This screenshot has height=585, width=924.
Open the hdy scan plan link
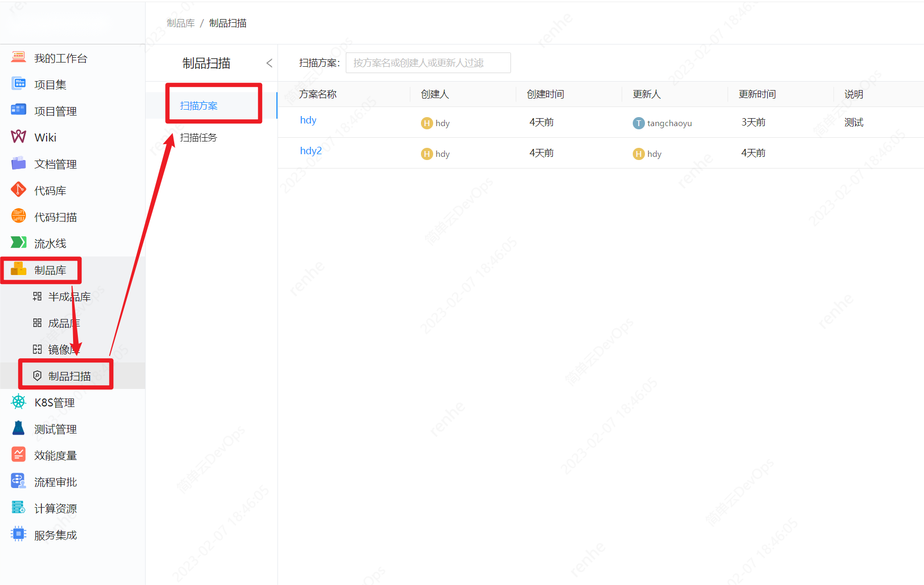point(308,120)
